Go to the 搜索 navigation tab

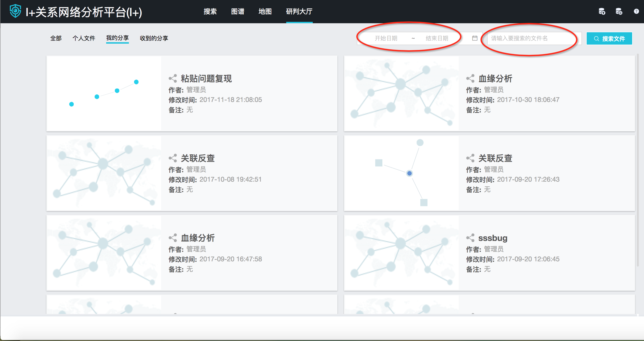pyautogui.click(x=210, y=12)
